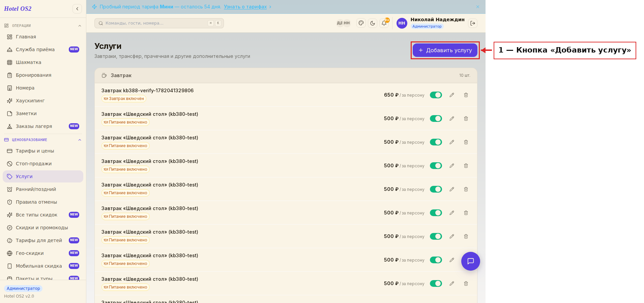Open Ранний/поздний alarm clock icon
Image resolution: width=644 pixels, height=303 pixels.
tap(10, 189)
